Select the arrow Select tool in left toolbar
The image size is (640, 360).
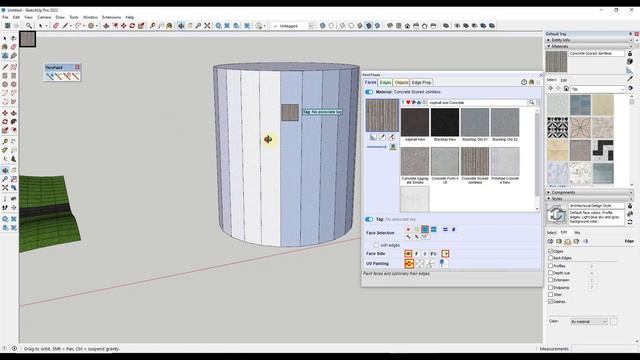pyautogui.click(x=5, y=38)
